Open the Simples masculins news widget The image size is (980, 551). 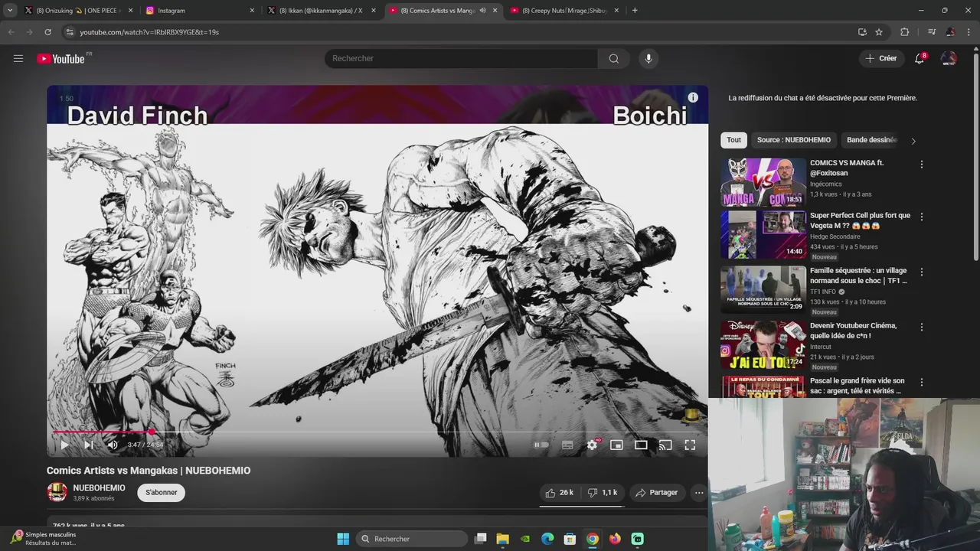(x=44, y=539)
